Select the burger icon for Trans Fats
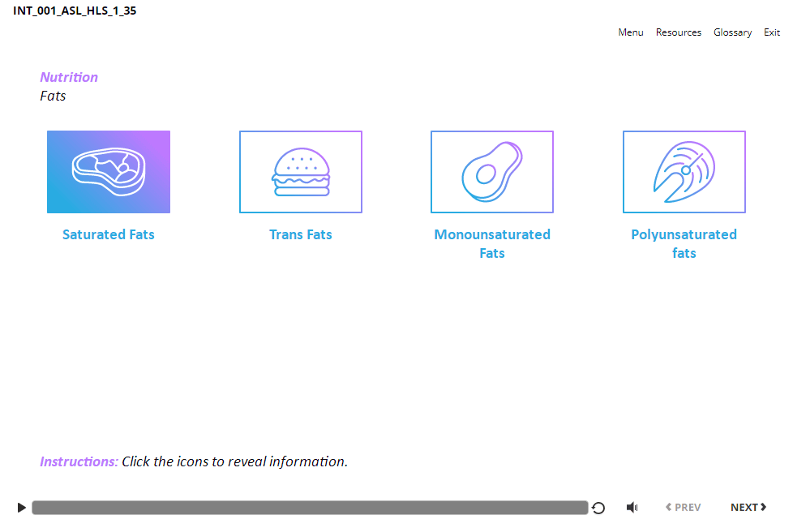 click(x=301, y=172)
